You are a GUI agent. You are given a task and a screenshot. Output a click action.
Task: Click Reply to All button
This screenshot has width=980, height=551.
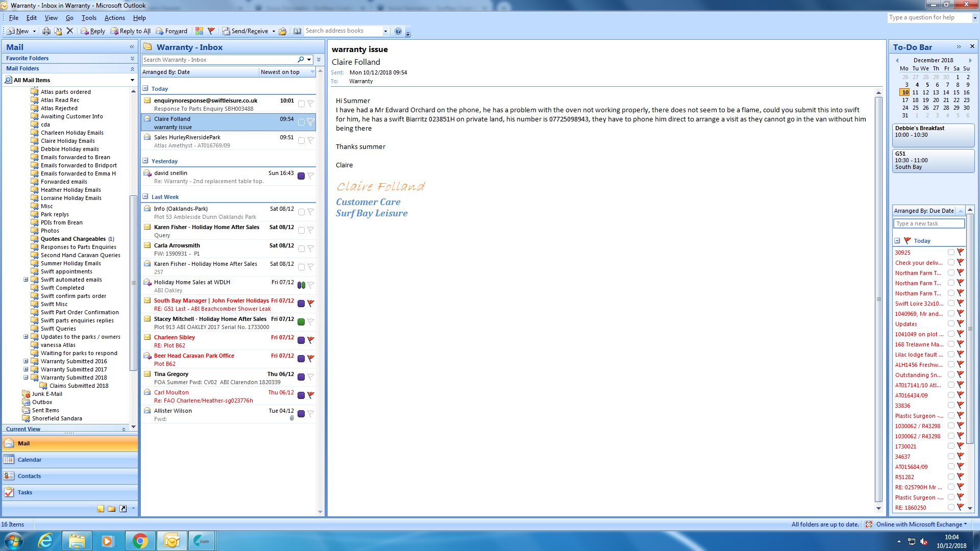click(x=131, y=31)
